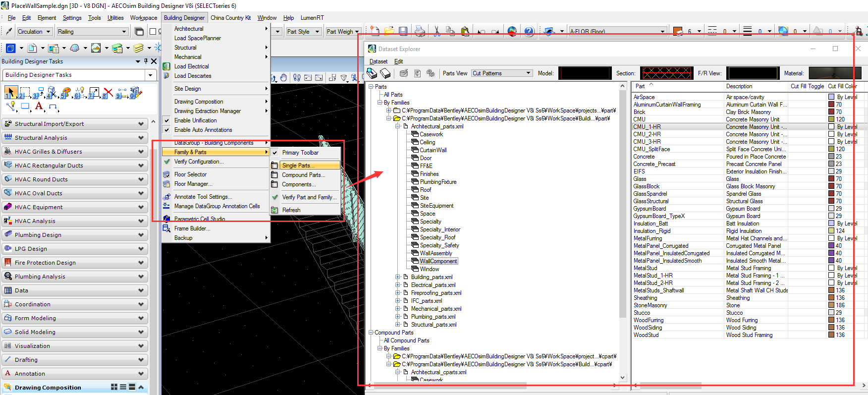Screen dimensions: 868x395
Task: Open Help via blue question mark icon
Action: (529, 31)
